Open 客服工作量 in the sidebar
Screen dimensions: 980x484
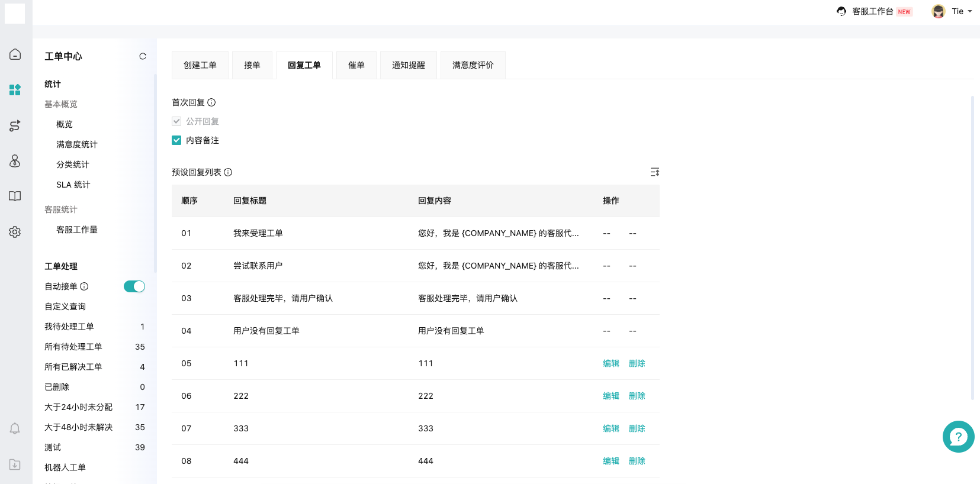pos(77,230)
